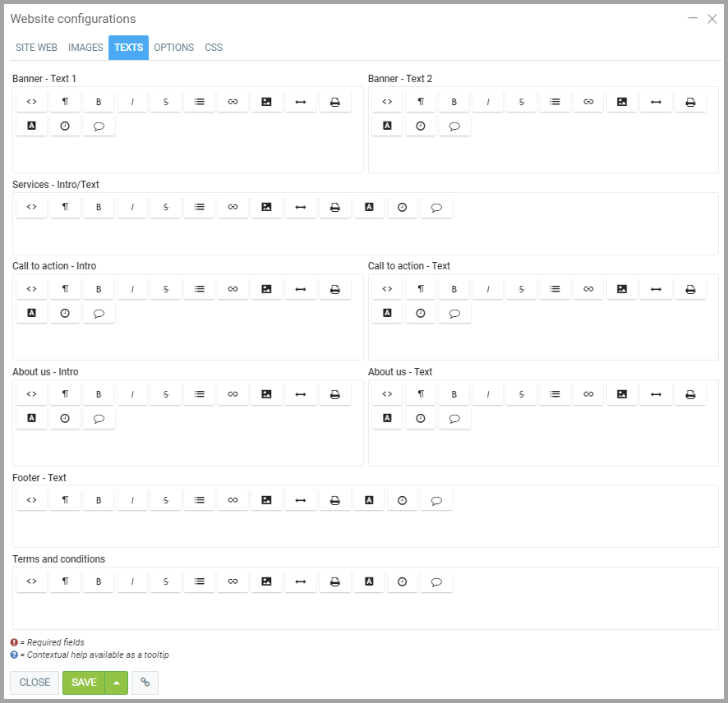Click link icon in Call to action Intro
728x703 pixels.
pyautogui.click(x=233, y=289)
